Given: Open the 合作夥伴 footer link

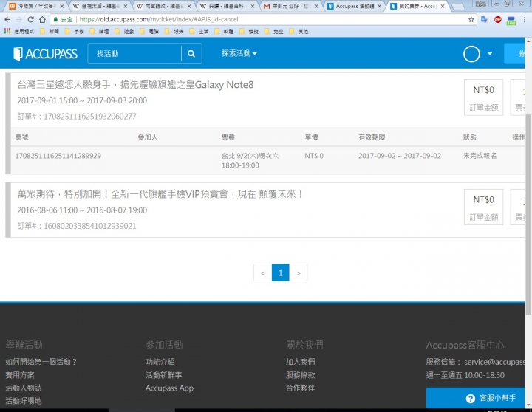Looking at the screenshot, I should (300, 388).
